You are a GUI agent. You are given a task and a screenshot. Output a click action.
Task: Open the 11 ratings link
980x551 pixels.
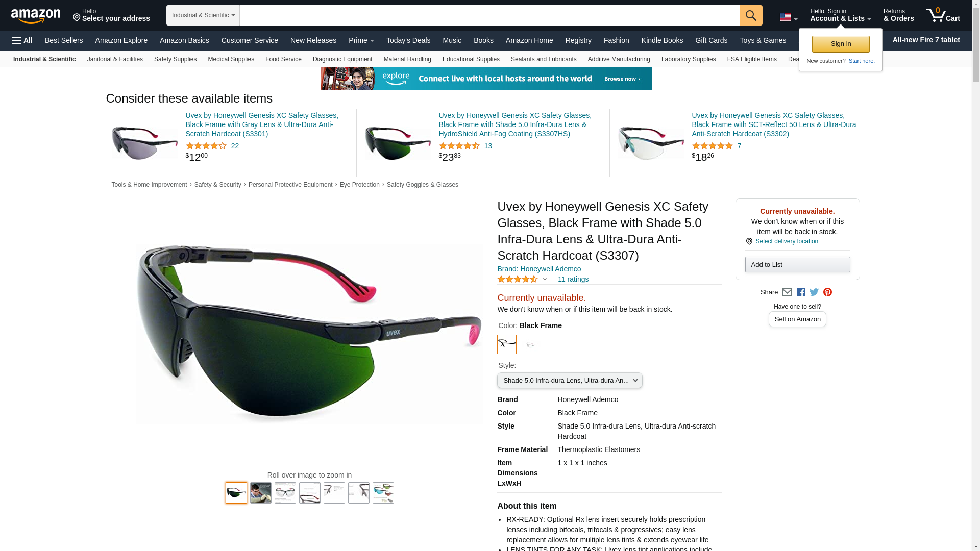click(573, 279)
